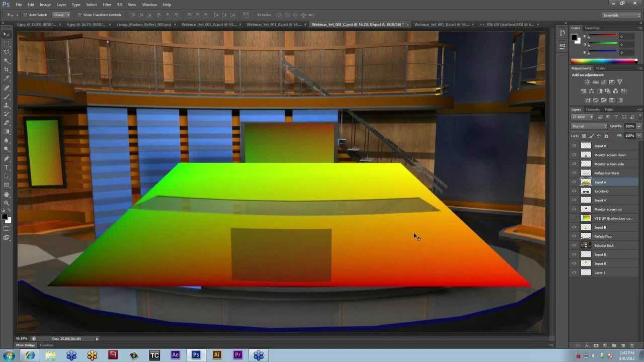Screen dimensions: 644x362
Task: Filter layers by type layers icon
Action: (616, 117)
